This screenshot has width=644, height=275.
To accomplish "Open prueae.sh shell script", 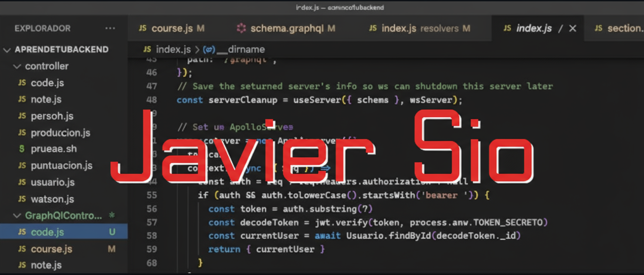I will point(54,149).
